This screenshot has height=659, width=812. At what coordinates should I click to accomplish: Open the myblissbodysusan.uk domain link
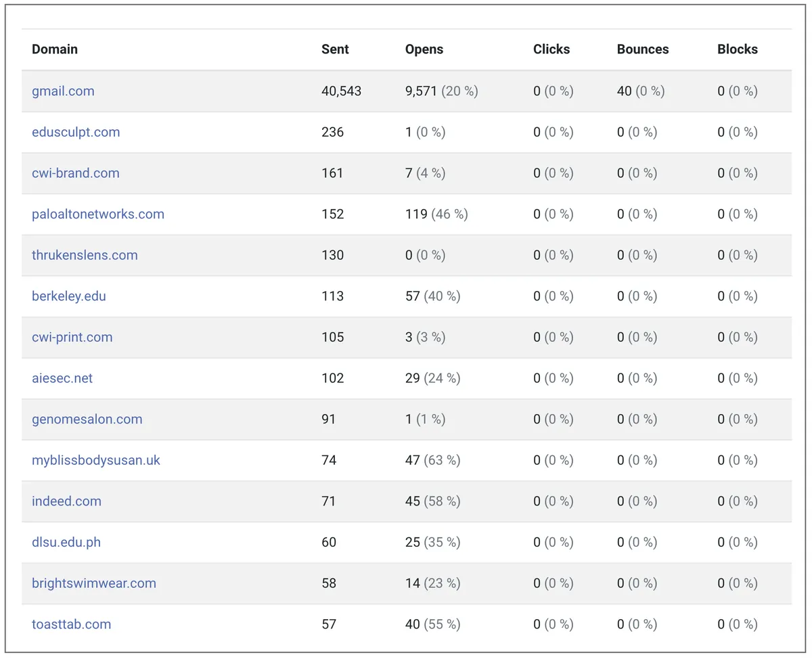pyautogui.click(x=96, y=460)
